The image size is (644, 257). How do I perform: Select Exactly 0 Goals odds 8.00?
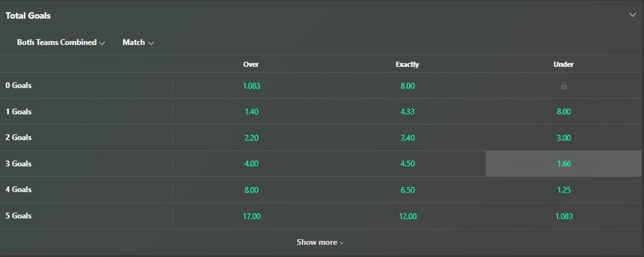tap(408, 86)
